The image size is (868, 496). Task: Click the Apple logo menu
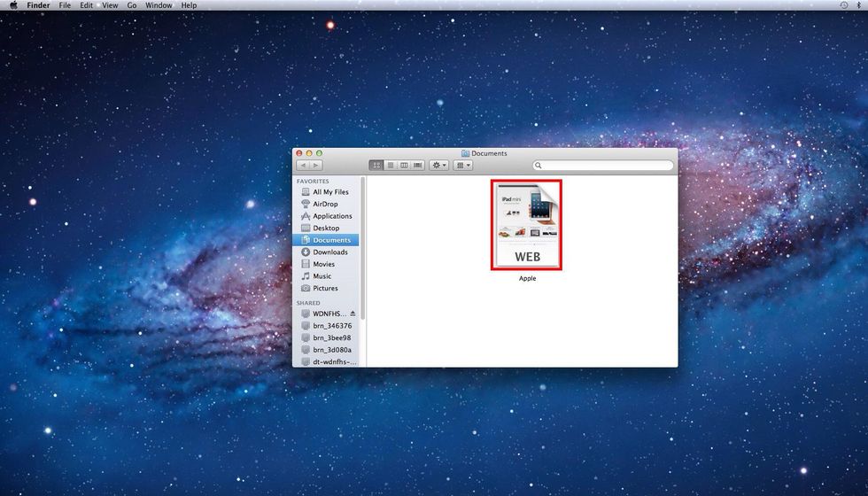(13, 5)
